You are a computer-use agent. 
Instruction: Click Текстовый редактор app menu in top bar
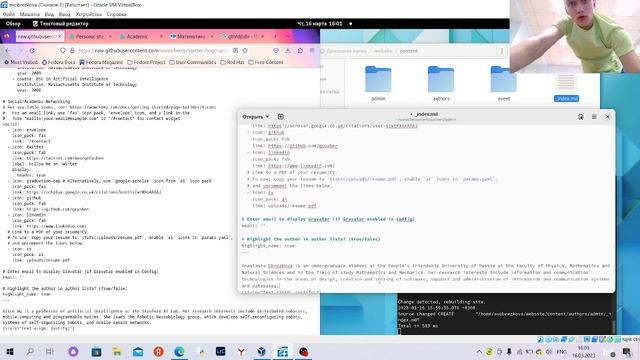[x=60, y=24]
